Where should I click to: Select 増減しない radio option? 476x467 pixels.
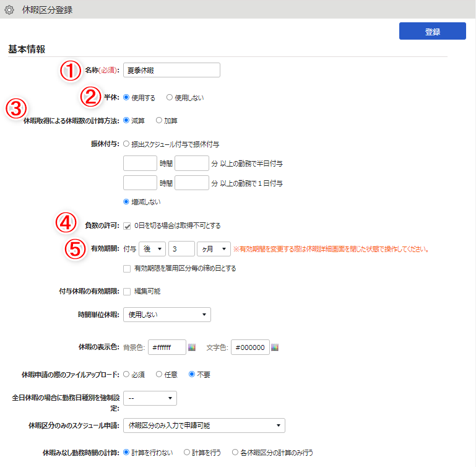126,202
